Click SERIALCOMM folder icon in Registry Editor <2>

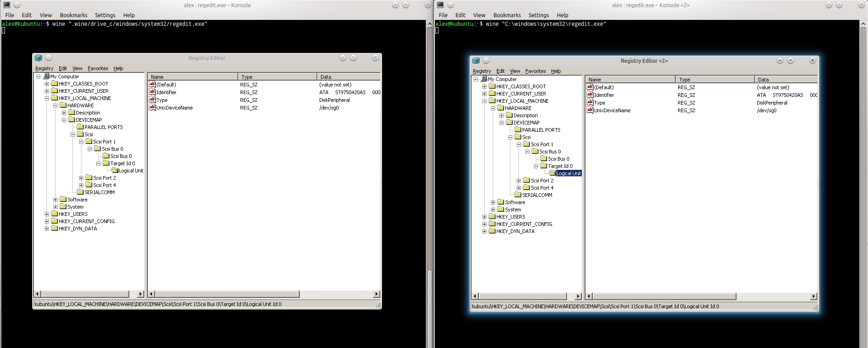pyautogui.click(x=518, y=195)
